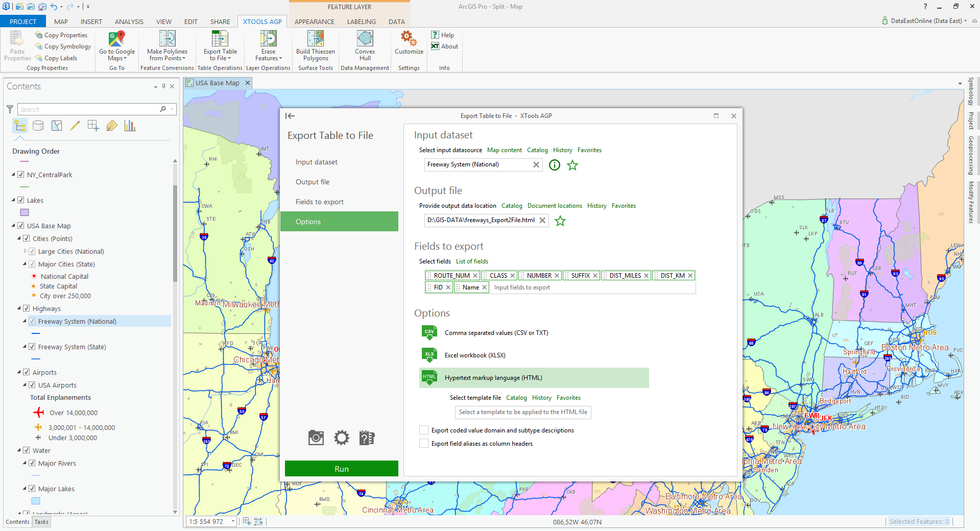Expand Large Cities (National) layer
Screen dimensions: 980x531
(25, 251)
